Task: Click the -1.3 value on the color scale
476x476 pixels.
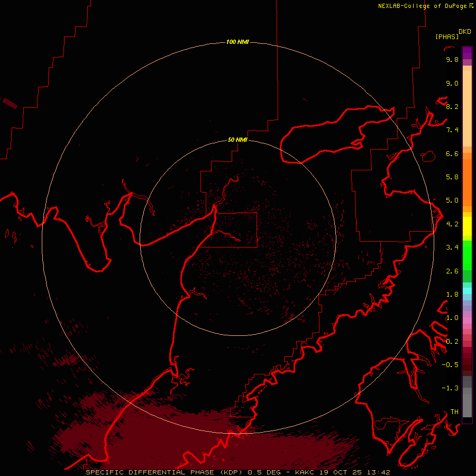Action: point(450,388)
